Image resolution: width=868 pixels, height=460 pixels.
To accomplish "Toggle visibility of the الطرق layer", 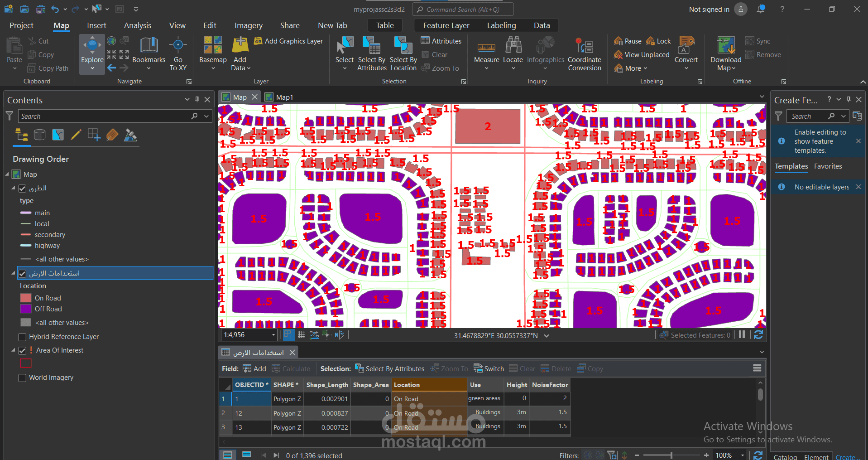I will [22, 188].
